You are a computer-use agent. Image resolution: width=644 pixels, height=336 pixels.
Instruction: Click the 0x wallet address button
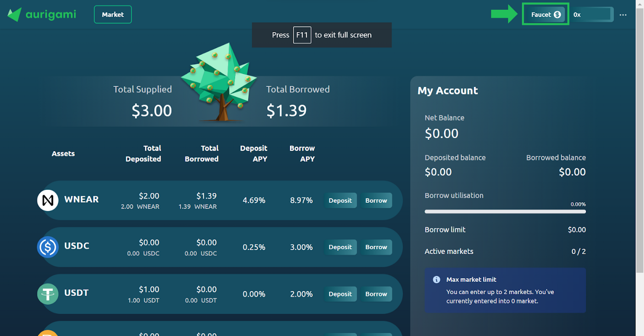592,14
